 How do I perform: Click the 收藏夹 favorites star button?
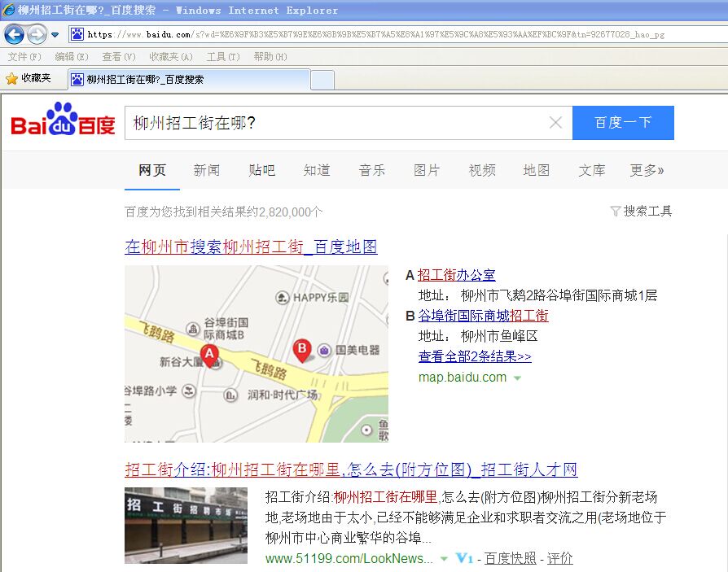(29, 78)
